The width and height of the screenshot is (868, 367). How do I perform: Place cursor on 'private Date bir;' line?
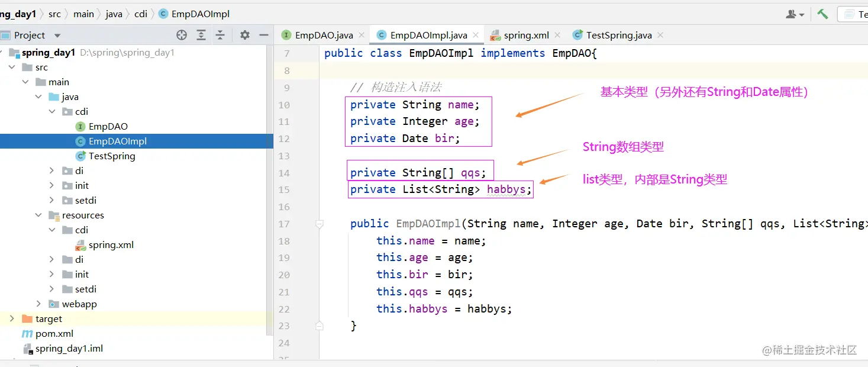405,139
